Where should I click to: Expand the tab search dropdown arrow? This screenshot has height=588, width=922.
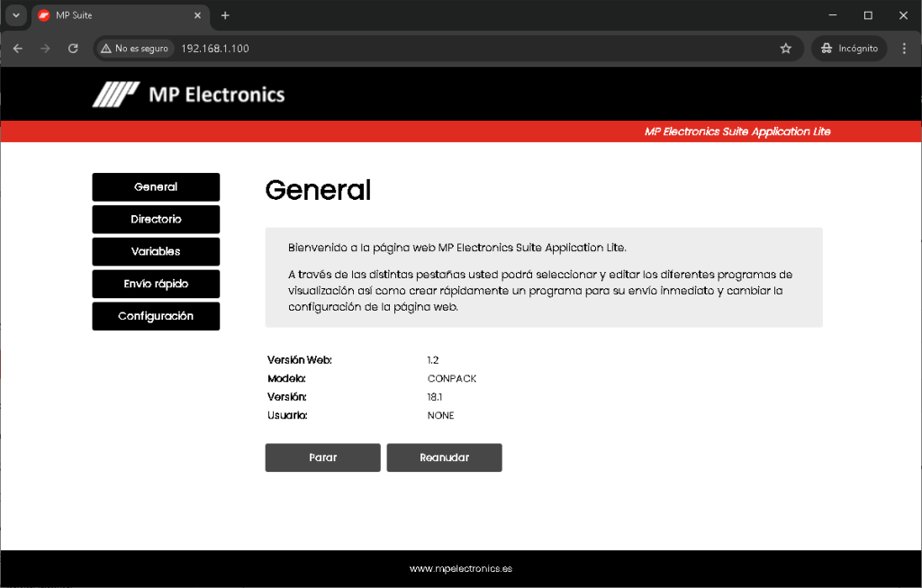click(x=16, y=15)
